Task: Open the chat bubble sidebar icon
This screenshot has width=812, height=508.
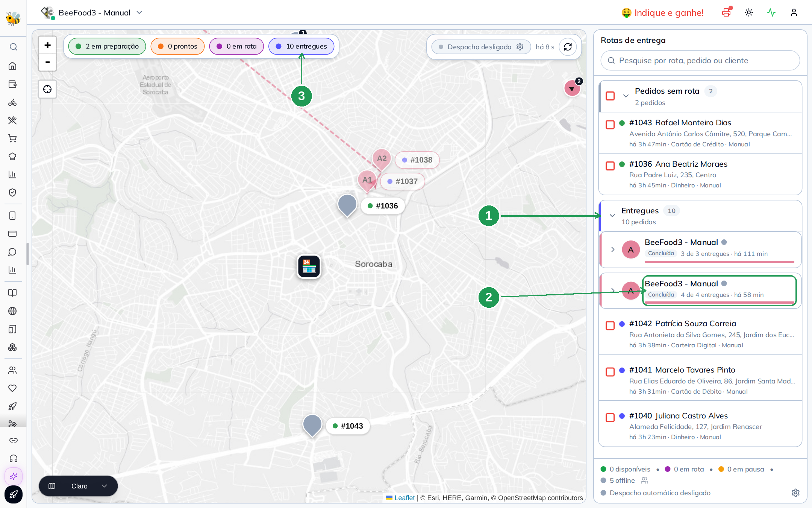Action: (x=13, y=252)
